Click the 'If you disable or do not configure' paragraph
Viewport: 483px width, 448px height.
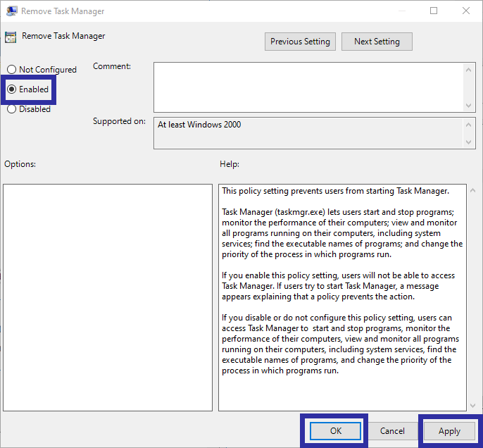(340, 344)
